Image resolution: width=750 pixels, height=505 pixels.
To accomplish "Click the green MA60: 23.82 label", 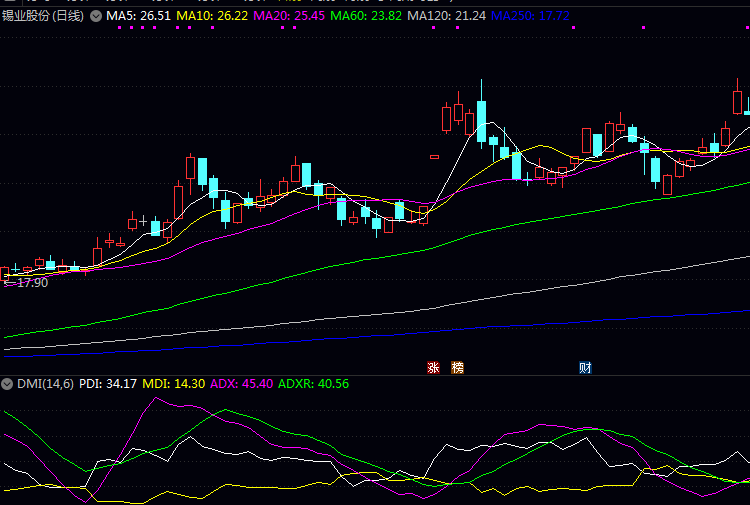I will 366,16.
